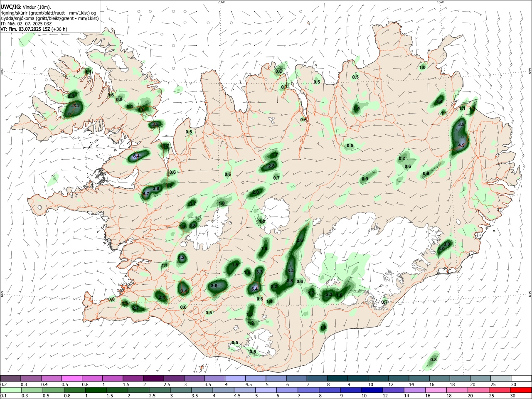Select the 5.4 precipitation value label

coord(255,289)
